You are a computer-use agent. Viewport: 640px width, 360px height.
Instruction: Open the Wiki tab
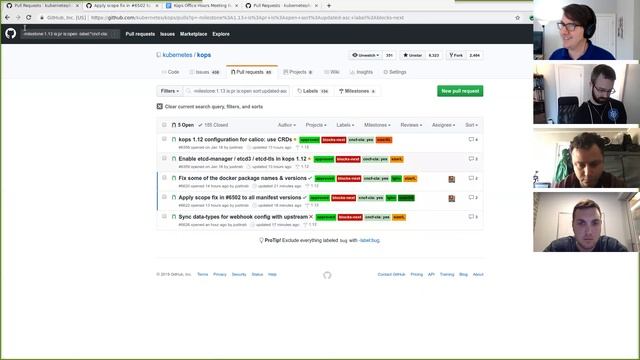point(332,72)
